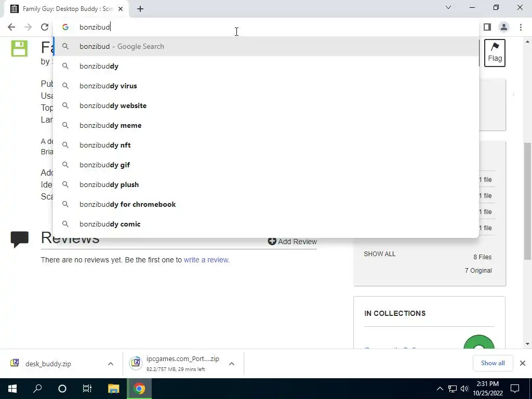
Task: Click the scrollbar up arrow
Action: pos(527,42)
